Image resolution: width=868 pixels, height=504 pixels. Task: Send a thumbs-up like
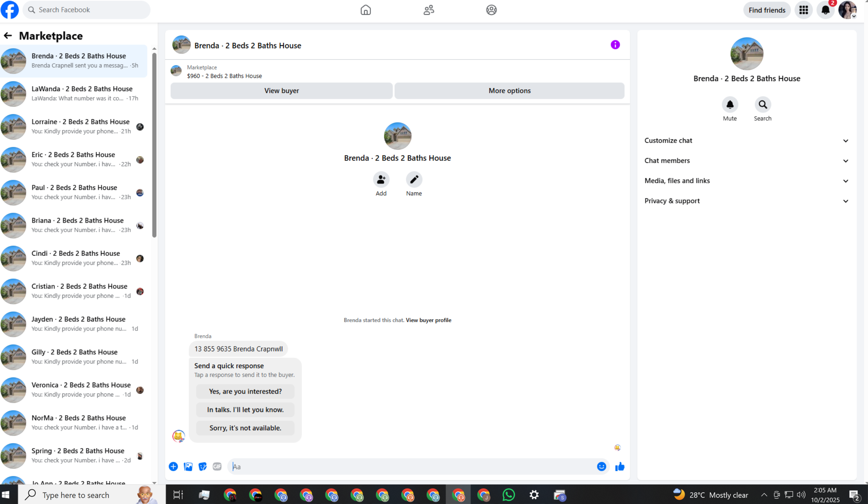[619, 466]
